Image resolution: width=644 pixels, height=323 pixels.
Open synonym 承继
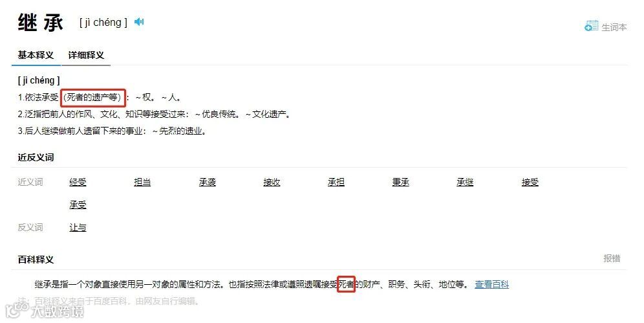tap(465, 182)
